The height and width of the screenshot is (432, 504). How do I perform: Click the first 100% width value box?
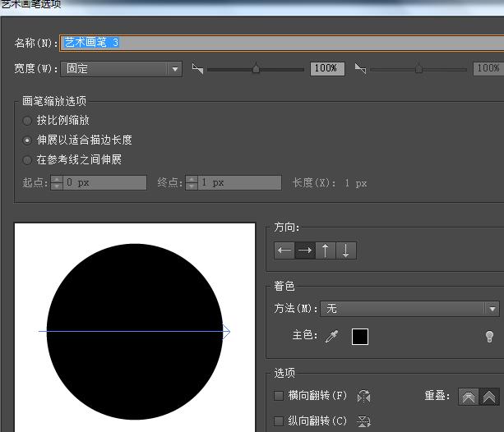click(x=327, y=68)
